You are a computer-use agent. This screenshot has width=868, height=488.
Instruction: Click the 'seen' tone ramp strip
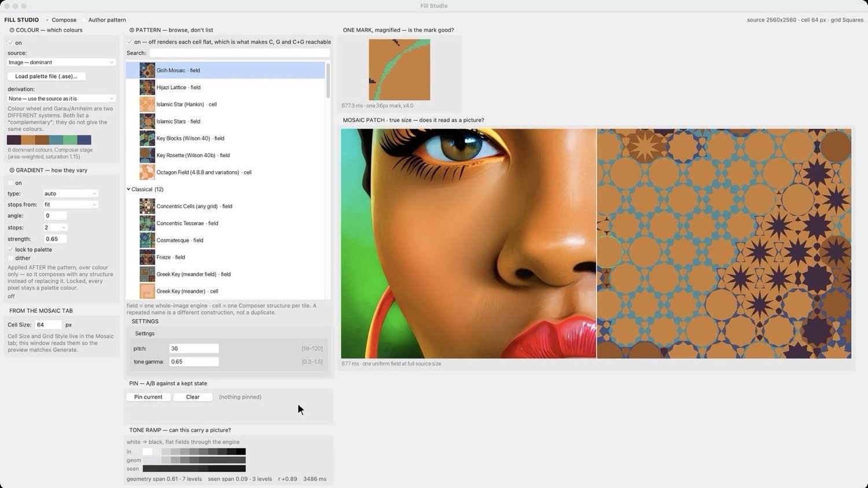click(x=194, y=469)
